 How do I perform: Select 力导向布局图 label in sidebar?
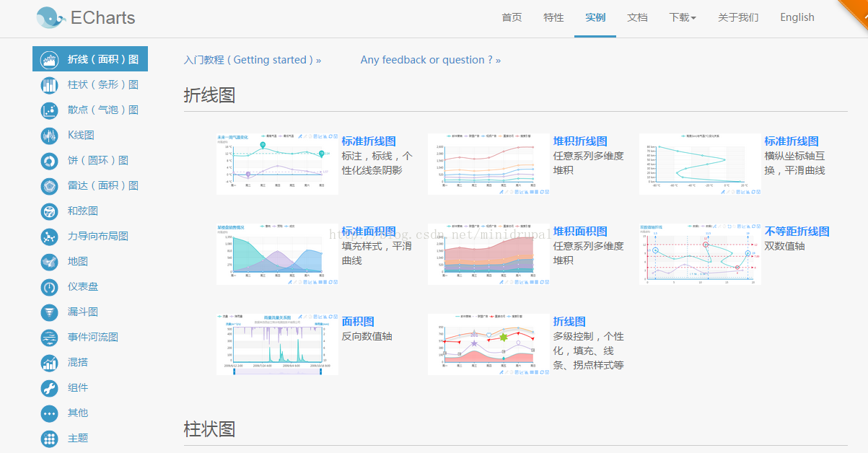98,237
